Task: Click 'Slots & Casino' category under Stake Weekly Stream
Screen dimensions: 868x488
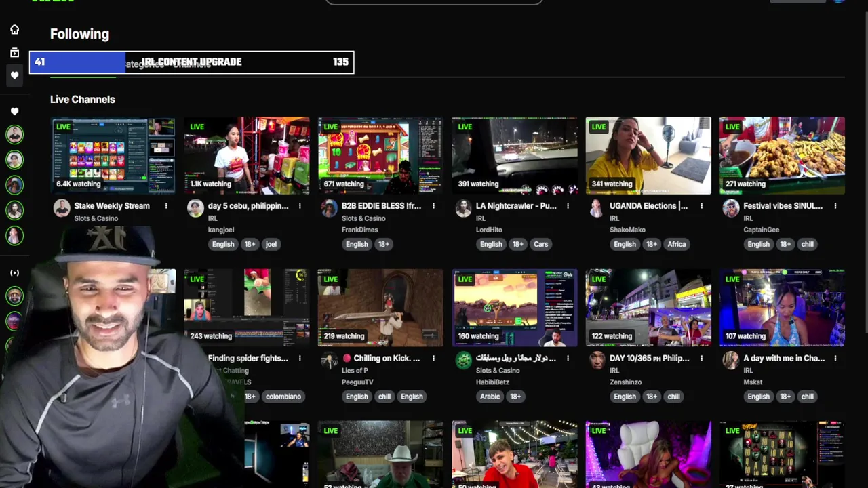Action: pyautogui.click(x=96, y=218)
